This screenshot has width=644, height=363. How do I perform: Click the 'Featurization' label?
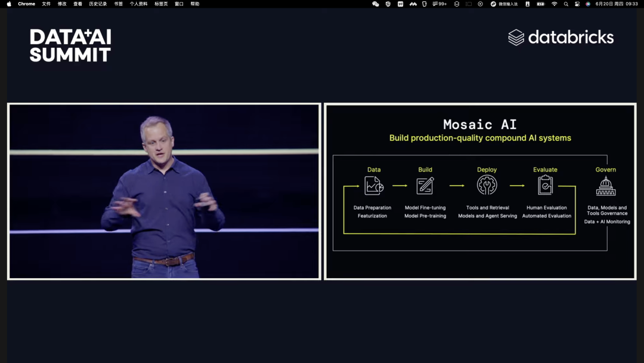(373, 216)
